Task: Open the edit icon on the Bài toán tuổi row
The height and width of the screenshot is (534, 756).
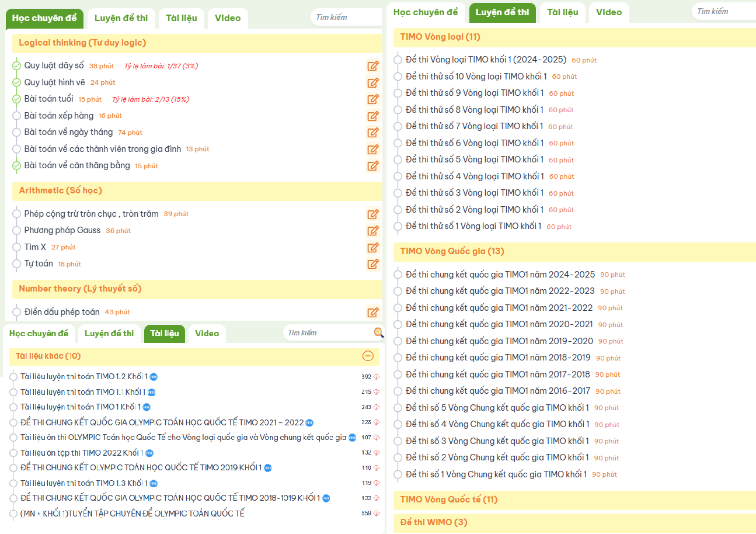Action: coord(373,99)
